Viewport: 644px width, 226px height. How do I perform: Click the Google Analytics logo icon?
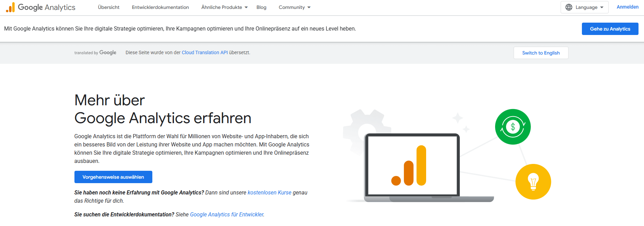coord(10,8)
